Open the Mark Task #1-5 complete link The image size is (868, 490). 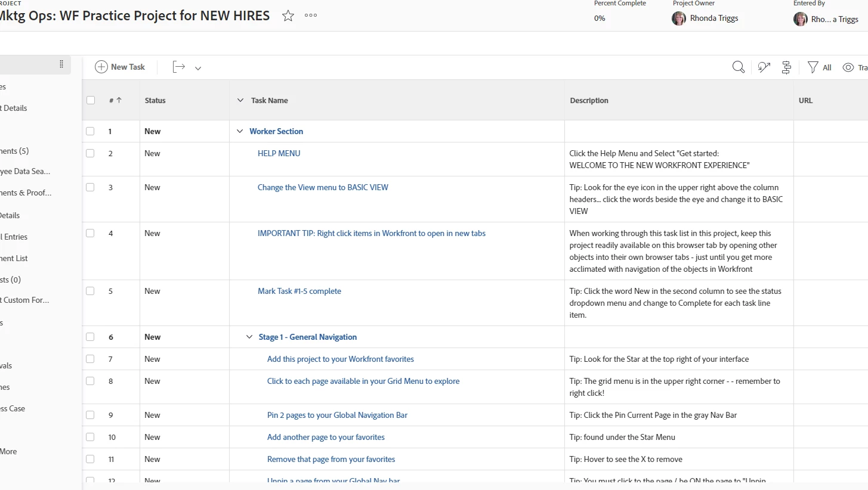299,291
